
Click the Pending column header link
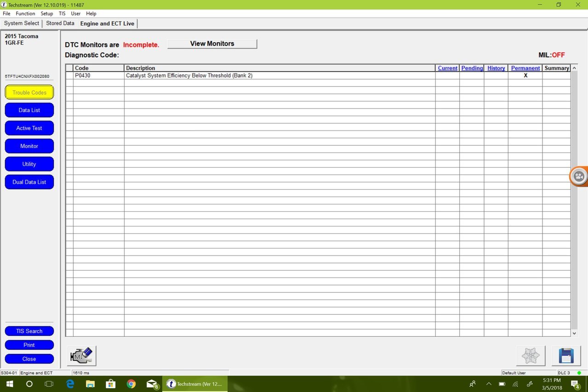pos(472,68)
